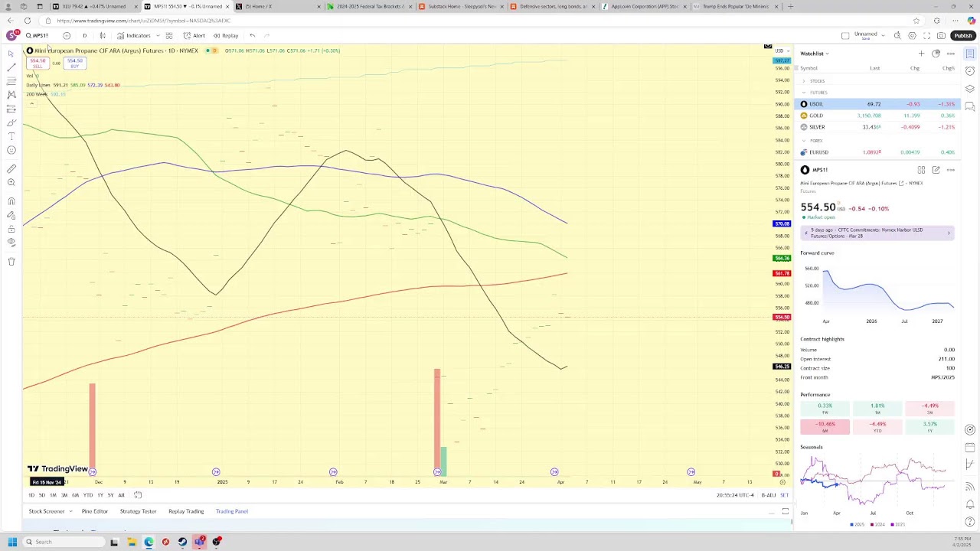
Task: Open the Pine Editor tab
Action: pos(95,511)
